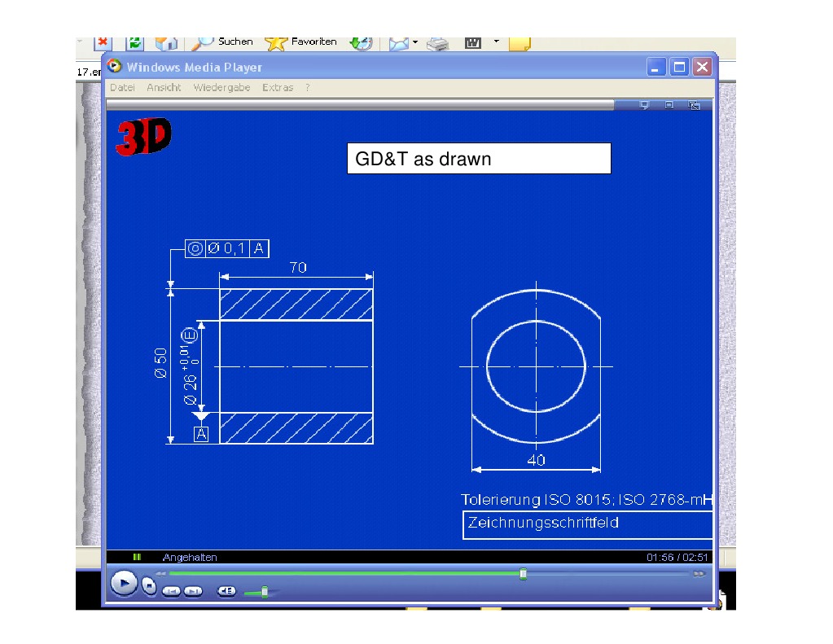Play the paused video
Viewport: 833px width, 644px height.
pos(124,584)
